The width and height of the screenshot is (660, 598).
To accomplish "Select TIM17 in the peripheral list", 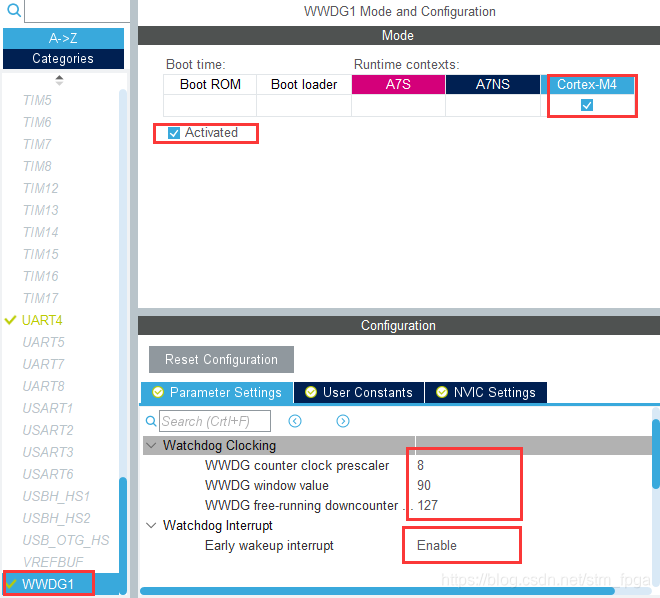I will (40, 298).
